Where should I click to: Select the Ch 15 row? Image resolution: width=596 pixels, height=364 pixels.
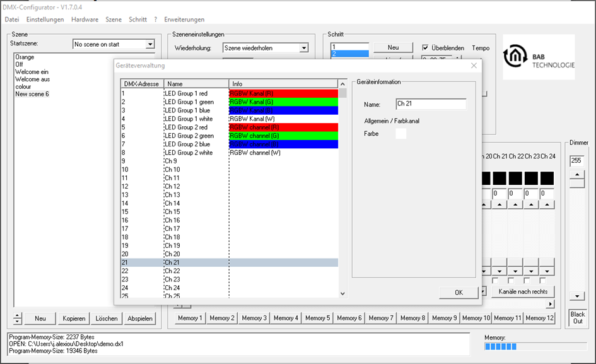pyautogui.click(x=229, y=211)
